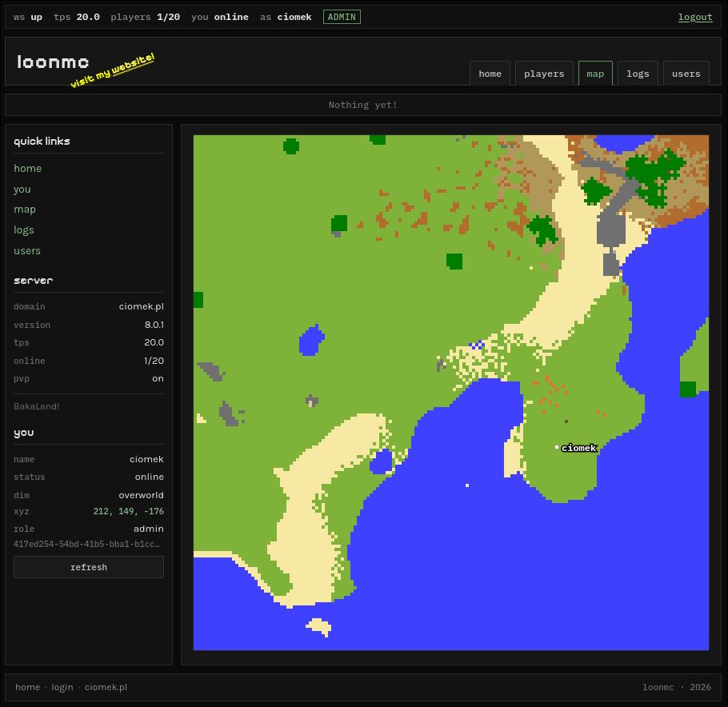Click the server domain value ciomek.pl
Image resolution: width=728 pixels, height=707 pixels.
point(141,306)
